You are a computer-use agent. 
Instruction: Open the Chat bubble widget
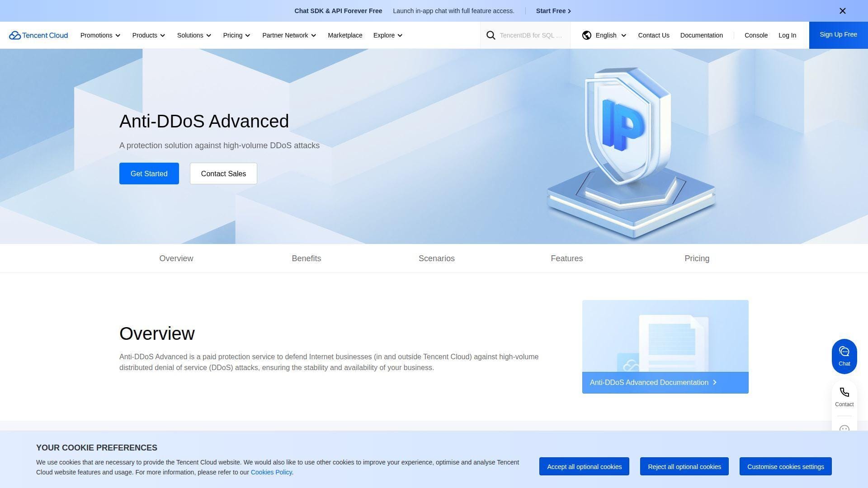[x=844, y=356]
